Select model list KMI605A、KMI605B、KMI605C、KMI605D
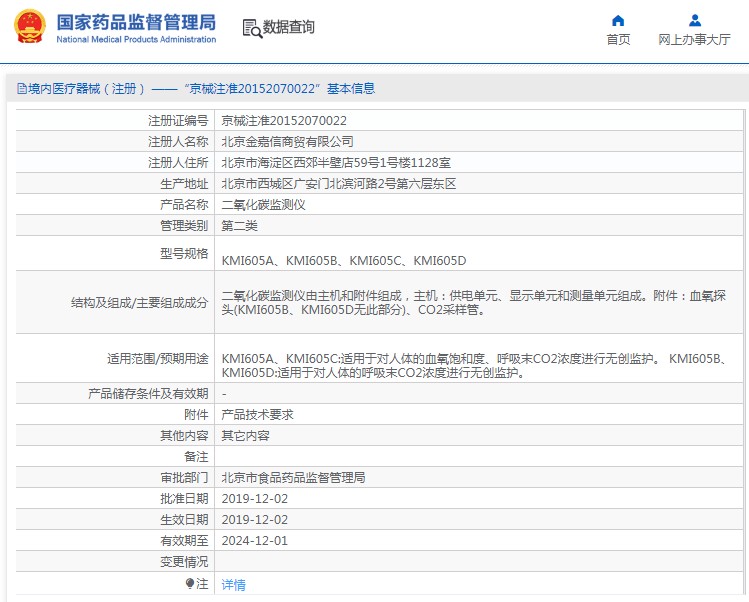Viewport: 749px width, 602px height. (x=343, y=261)
